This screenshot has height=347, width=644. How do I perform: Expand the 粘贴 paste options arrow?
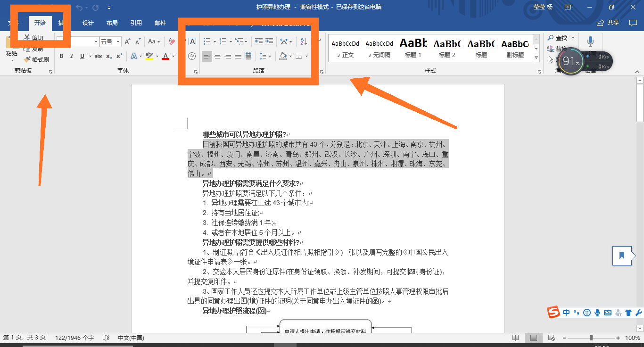pyautogui.click(x=12, y=61)
